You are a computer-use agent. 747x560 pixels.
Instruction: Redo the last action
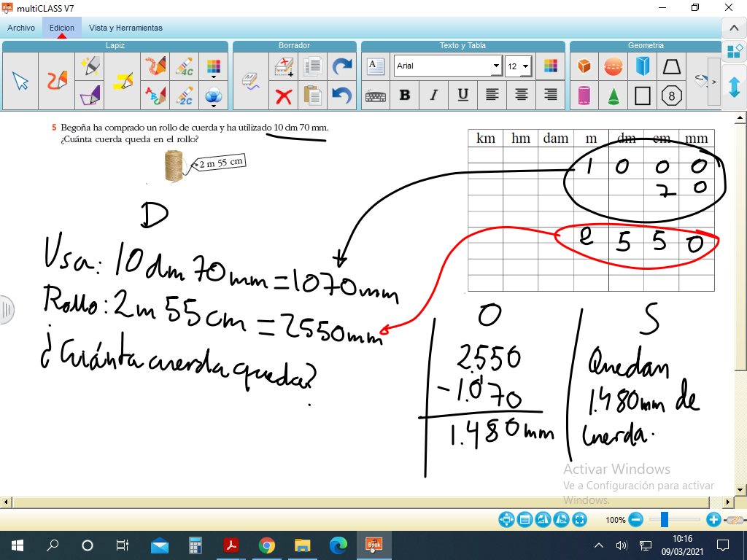[x=341, y=66]
